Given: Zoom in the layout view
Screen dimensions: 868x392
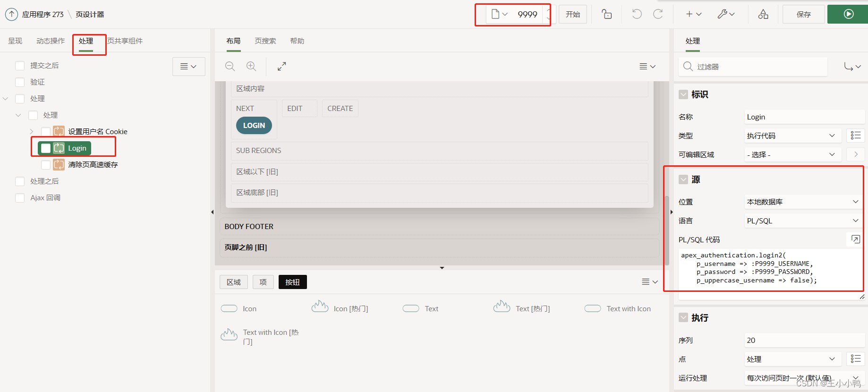Looking at the screenshot, I should click(251, 67).
